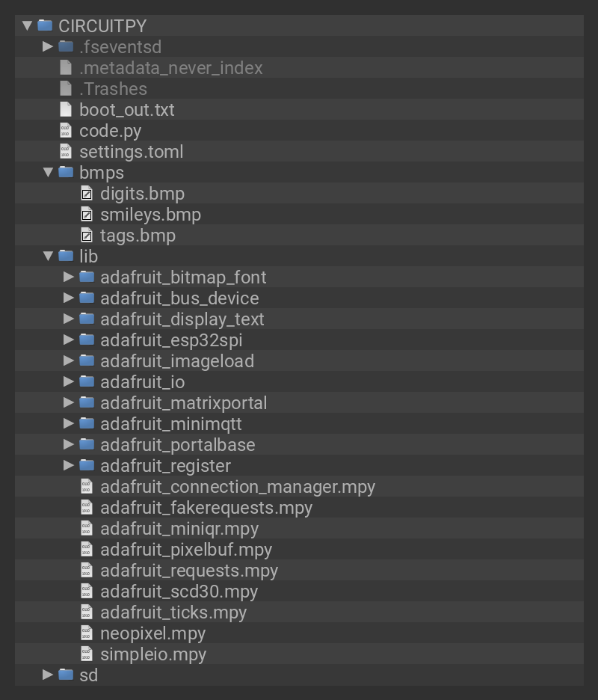Click the adafruit_io folder icon

(87, 382)
